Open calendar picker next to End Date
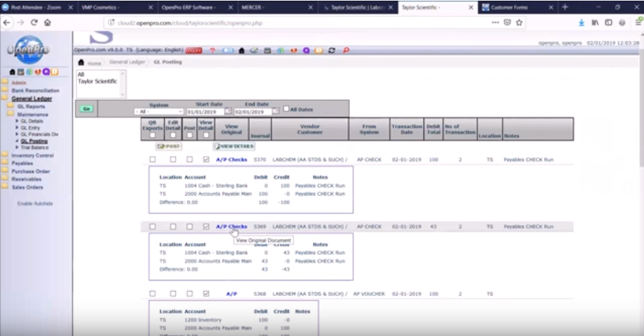 tap(276, 111)
